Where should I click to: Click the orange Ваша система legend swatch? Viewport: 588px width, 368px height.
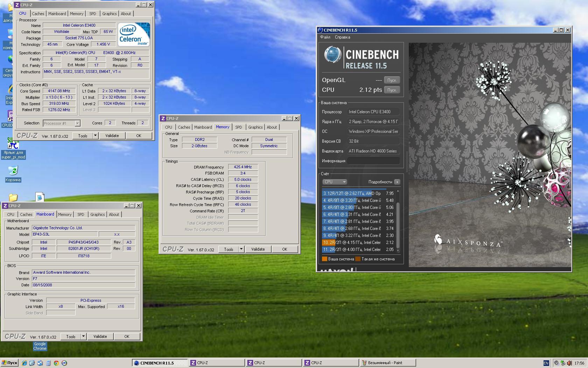(324, 259)
